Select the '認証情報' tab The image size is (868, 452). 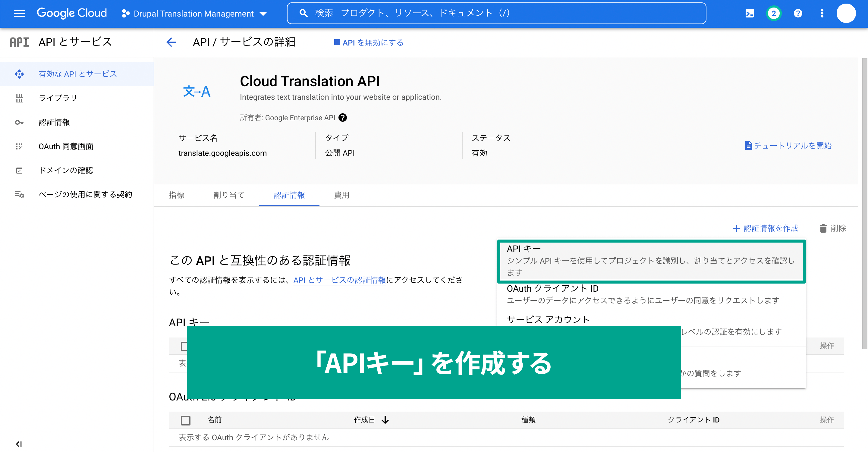[289, 195]
